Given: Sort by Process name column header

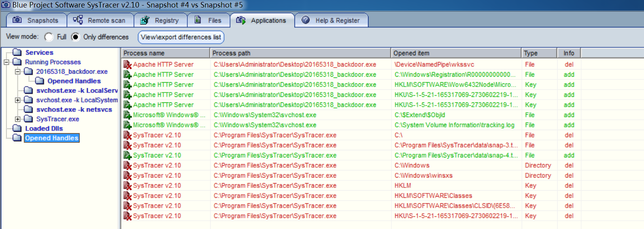Looking at the screenshot, I should tap(166, 53).
